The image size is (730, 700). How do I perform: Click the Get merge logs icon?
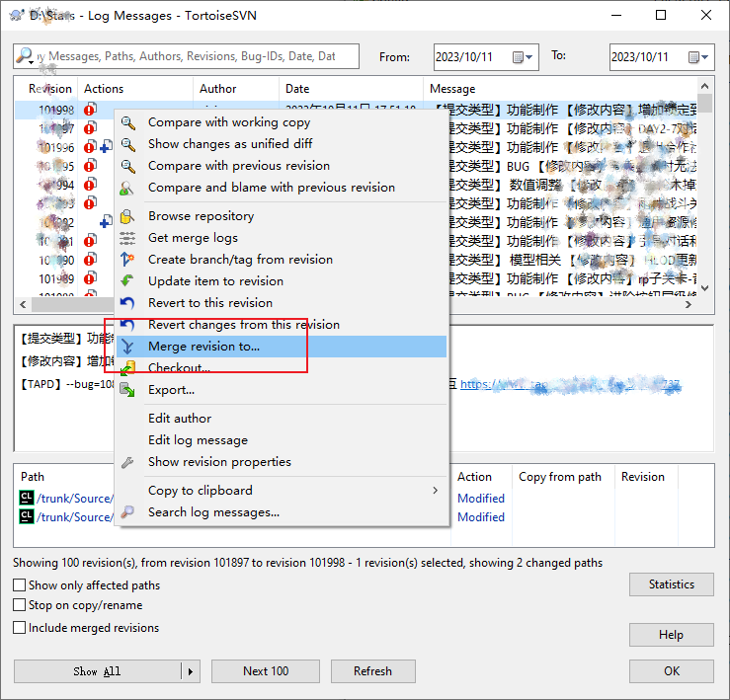coord(127,238)
